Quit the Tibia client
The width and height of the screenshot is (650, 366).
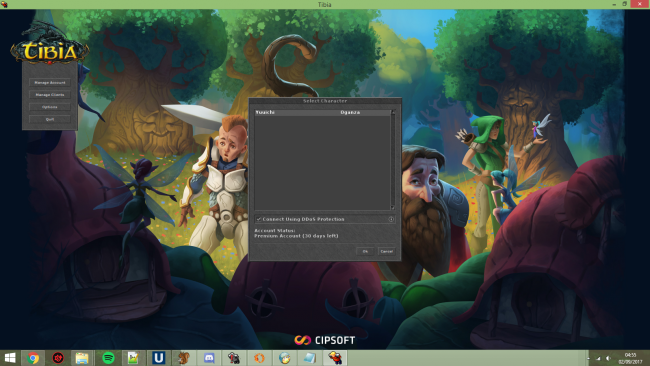pyautogui.click(x=50, y=119)
